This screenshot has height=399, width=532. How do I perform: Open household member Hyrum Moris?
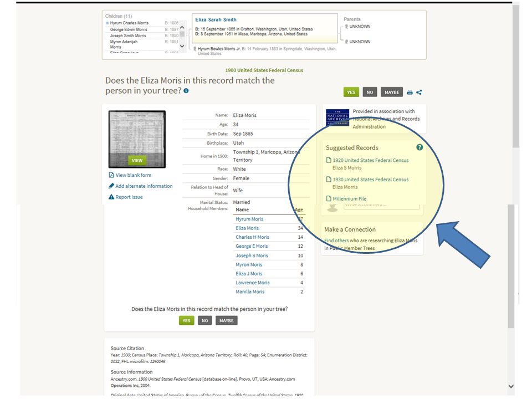coord(249,219)
